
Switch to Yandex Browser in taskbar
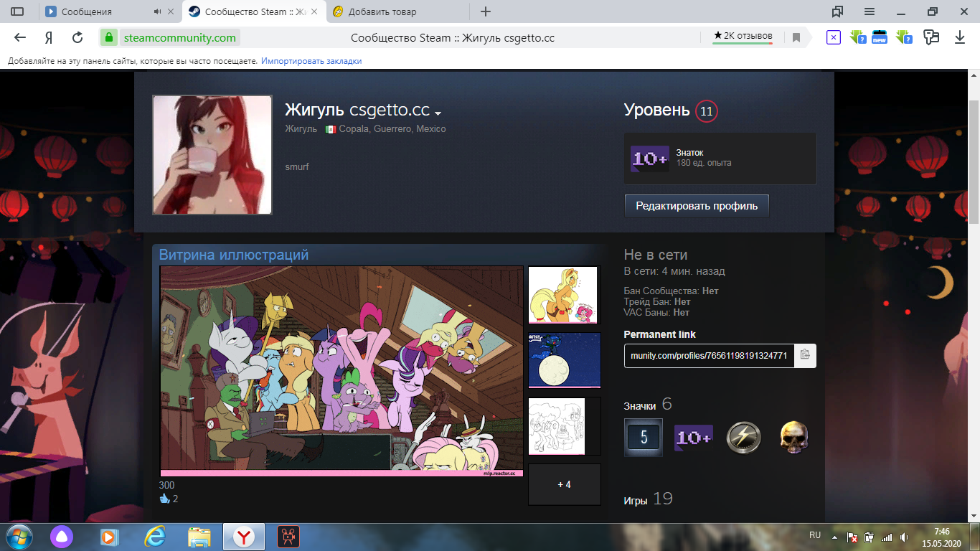pos(244,537)
